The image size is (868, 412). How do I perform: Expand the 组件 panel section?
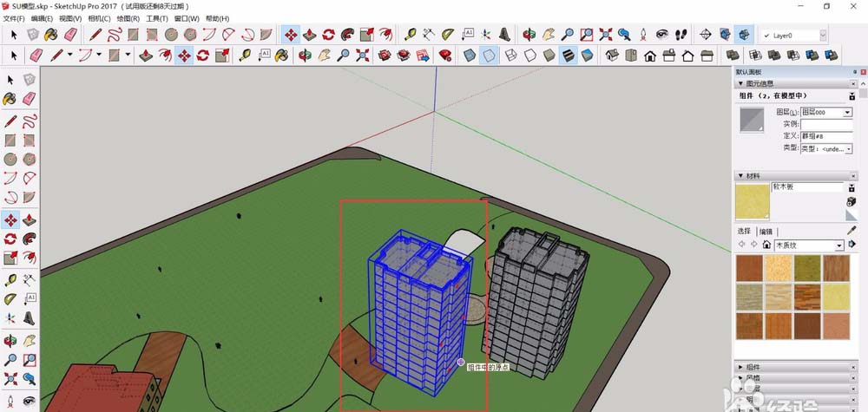pyautogui.click(x=740, y=367)
